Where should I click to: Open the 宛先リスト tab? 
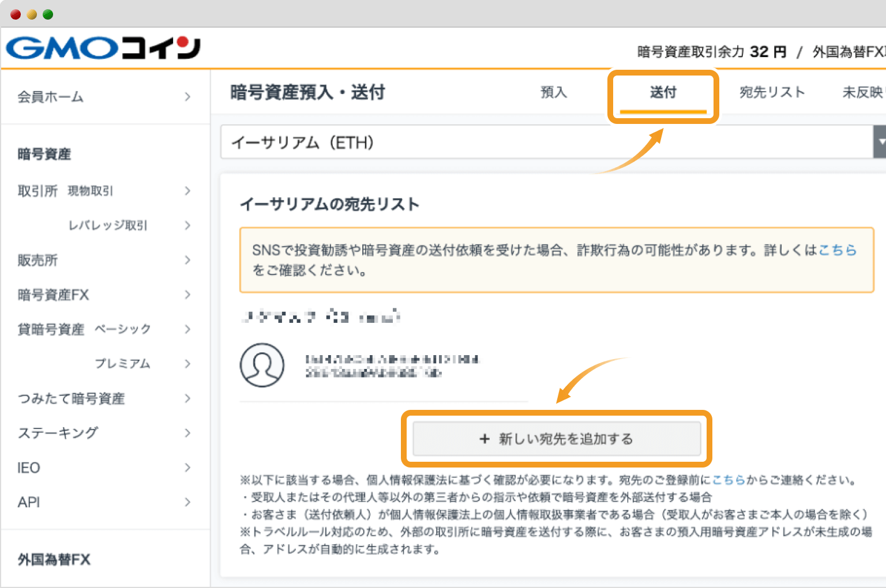tap(772, 92)
